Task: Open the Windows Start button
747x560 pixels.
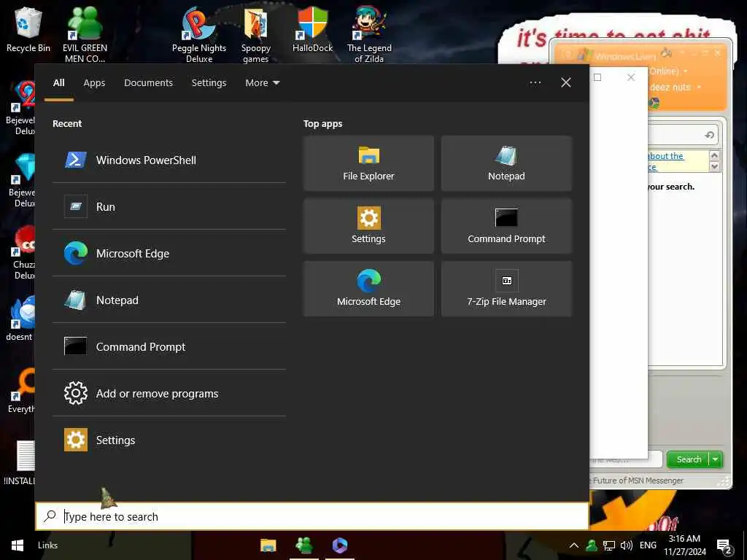Action: click(x=18, y=545)
